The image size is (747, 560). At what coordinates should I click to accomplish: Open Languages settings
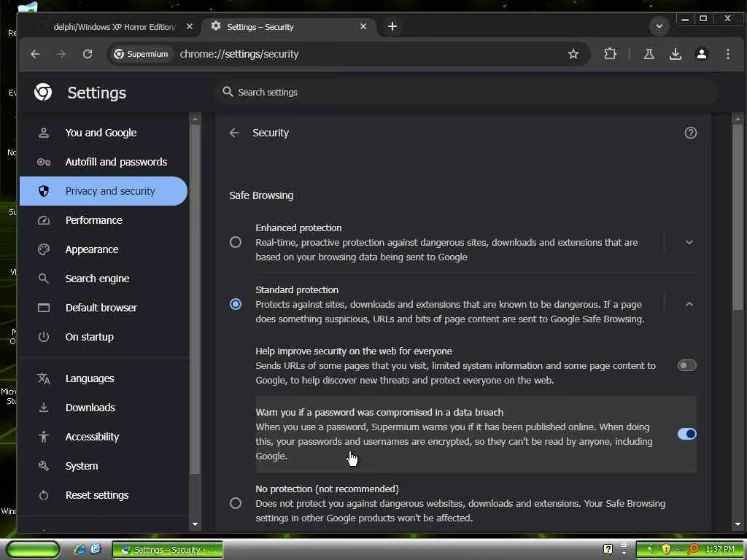click(x=104, y=378)
